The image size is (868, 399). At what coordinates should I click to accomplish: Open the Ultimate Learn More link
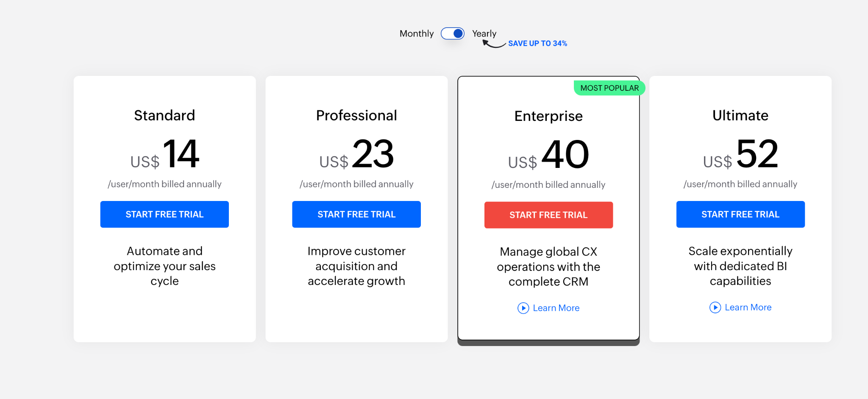748,307
